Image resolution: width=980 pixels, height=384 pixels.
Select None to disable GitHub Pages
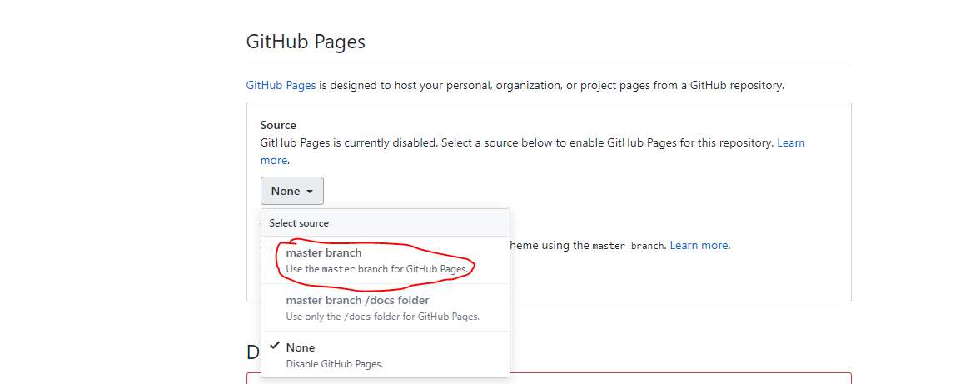click(385, 355)
